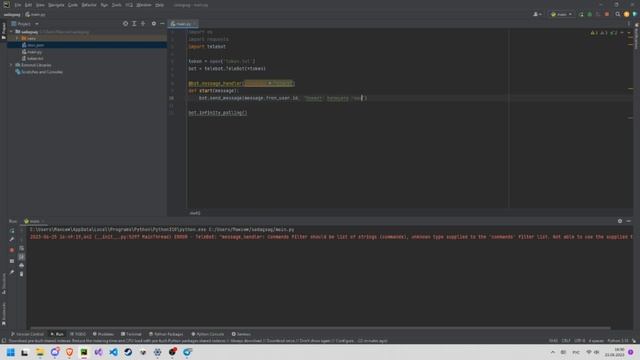Open Visual Studio Code from taskbar
This screenshot has width=640, height=360.
tap(113, 352)
